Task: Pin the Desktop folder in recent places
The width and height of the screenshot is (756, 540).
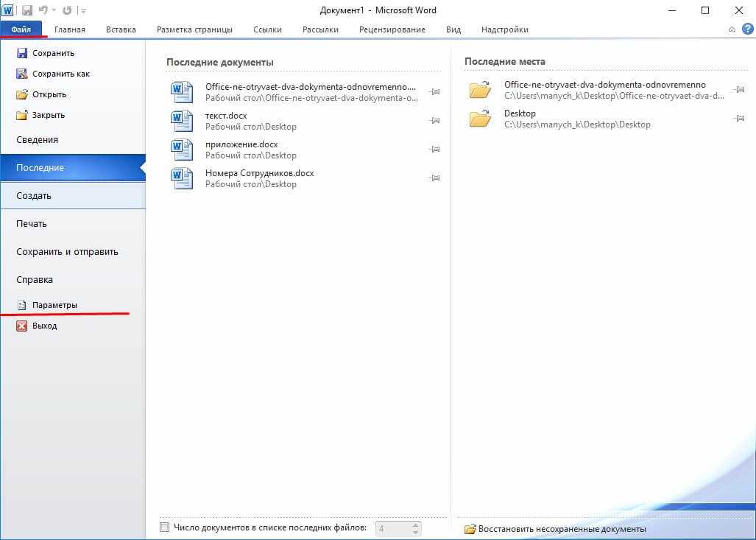Action: point(739,118)
